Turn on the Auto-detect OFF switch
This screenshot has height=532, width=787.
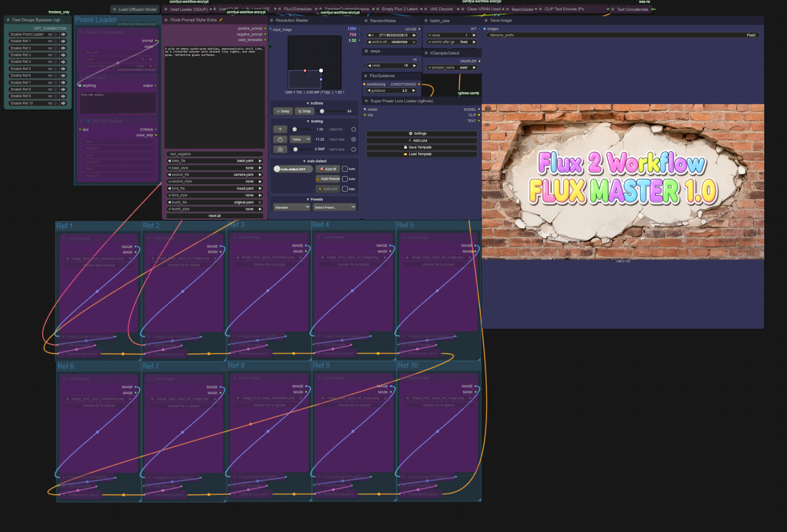point(292,169)
